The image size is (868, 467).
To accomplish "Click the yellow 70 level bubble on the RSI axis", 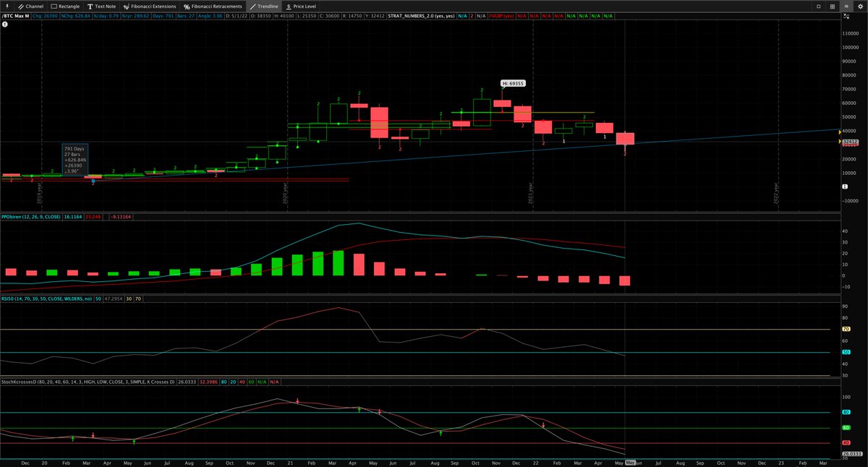I will [x=846, y=329].
